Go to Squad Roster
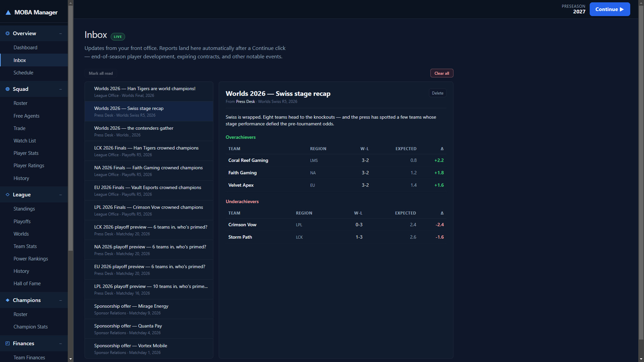644x362 pixels. click(x=34, y=103)
